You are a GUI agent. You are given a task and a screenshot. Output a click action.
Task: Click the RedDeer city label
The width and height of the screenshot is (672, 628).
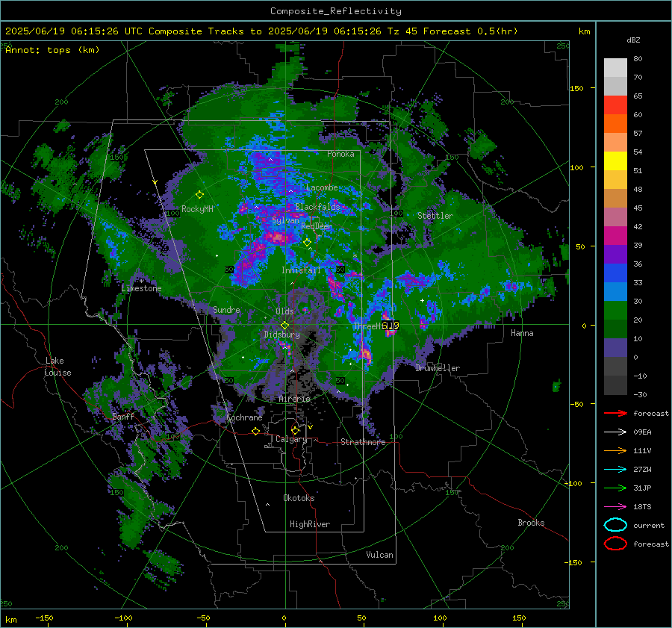tap(317, 226)
